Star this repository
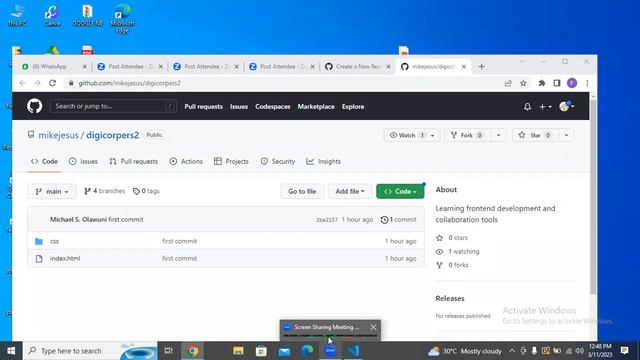This screenshot has height=360, width=640. (x=535, y=135)
